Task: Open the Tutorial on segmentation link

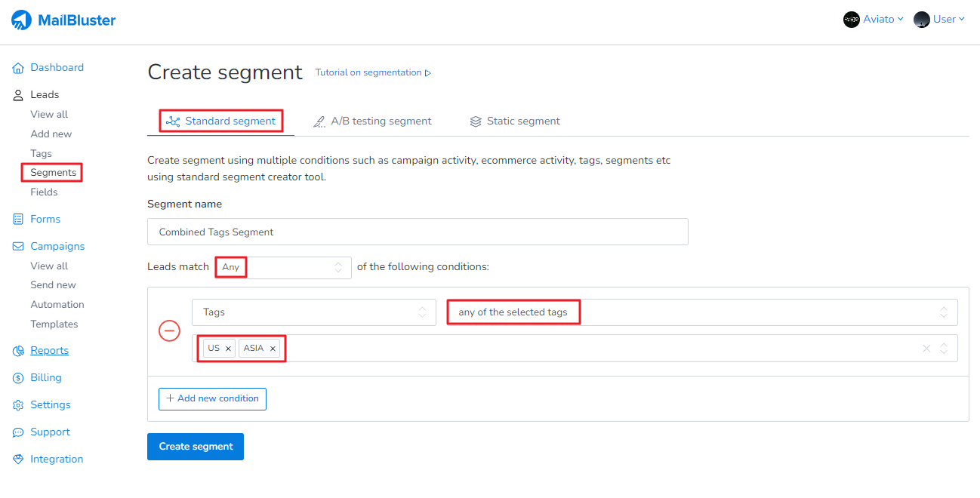Action: click(373, 73)
